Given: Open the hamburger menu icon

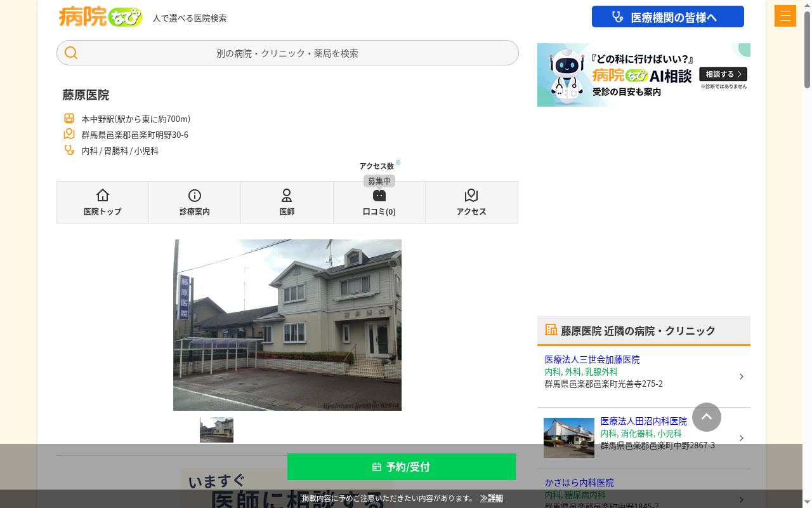Looking at the screenshot, I should click(785, 16).
